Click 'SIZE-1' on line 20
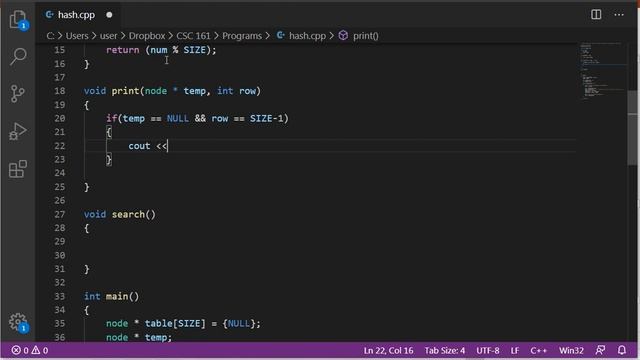Image resolution: width=640 pixels, height=360 pixels. tap(267, 118)
